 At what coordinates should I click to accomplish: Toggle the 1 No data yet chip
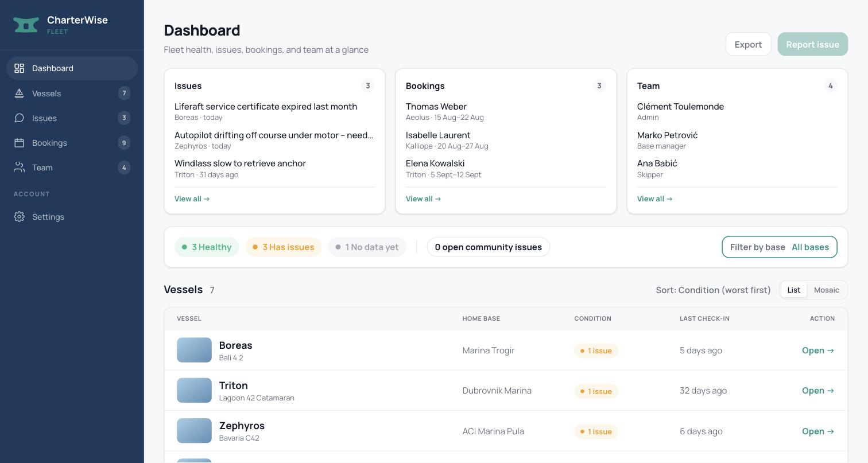(x=367, y=247)
